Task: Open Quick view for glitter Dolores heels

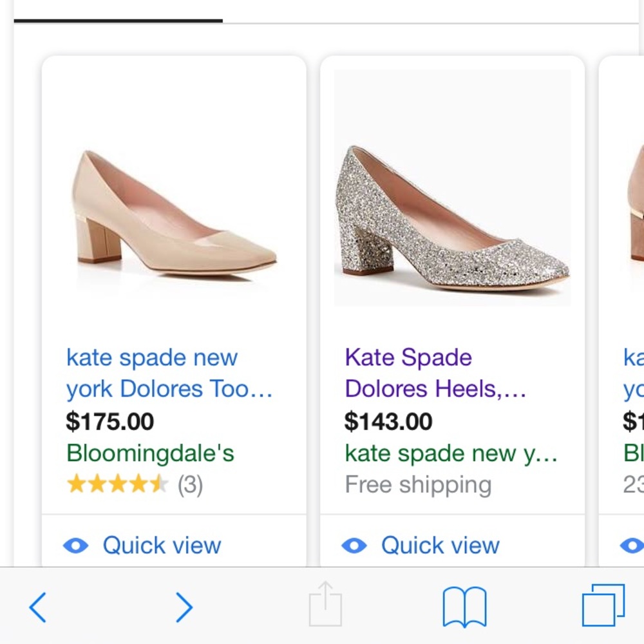Action: [440, 545]
